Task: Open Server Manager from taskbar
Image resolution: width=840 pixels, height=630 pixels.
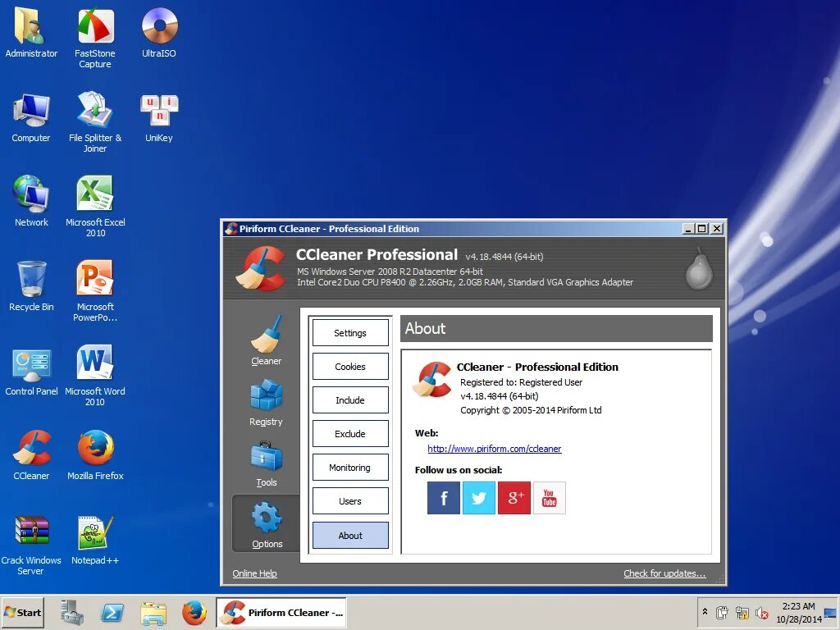Action: tap(72, 612)
